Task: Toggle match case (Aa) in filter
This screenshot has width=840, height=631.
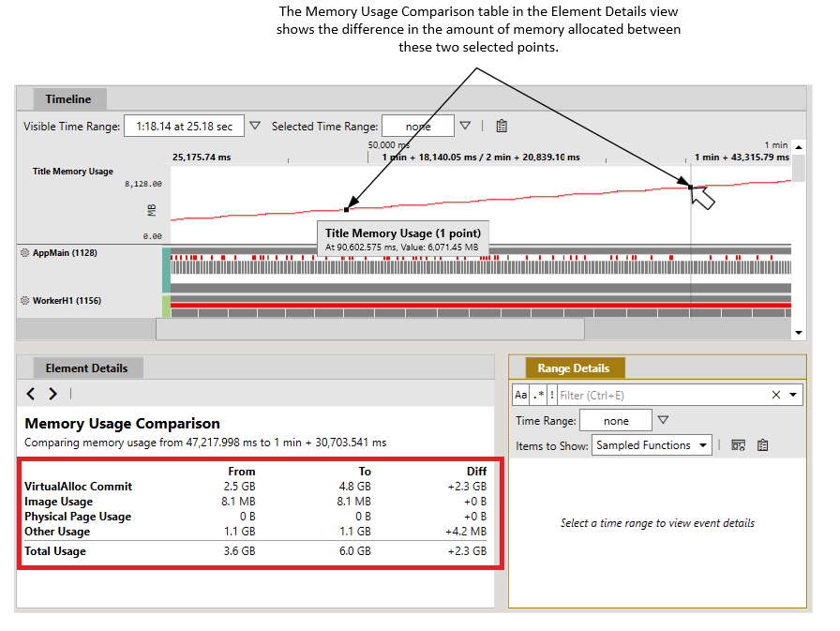Action: click(x=520, y=396)
